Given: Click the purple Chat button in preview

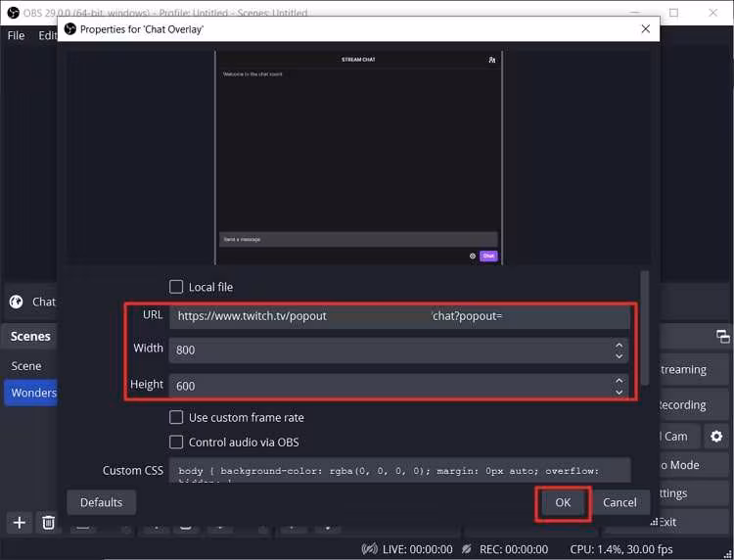Looking at the screenshot, I should (x=488, y=257).
